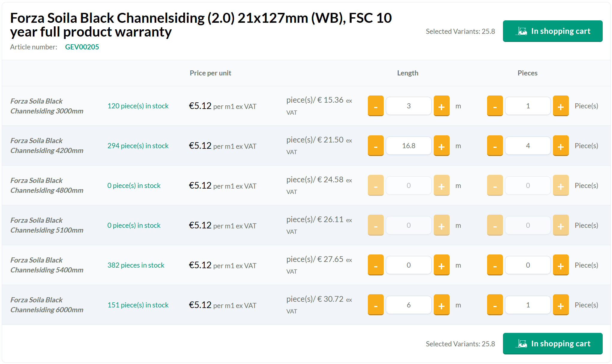Image resolution: width=612 pixels, height=364 pixels.
Task: Increase pieces for Channelsiding 6000mm
Action: pyautogui.click(x=560, y=305)
